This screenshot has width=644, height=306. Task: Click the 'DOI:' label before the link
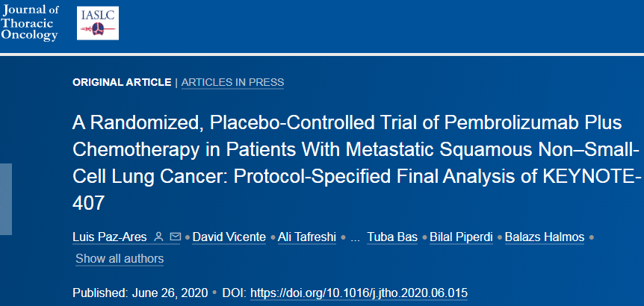coord(234,293)
